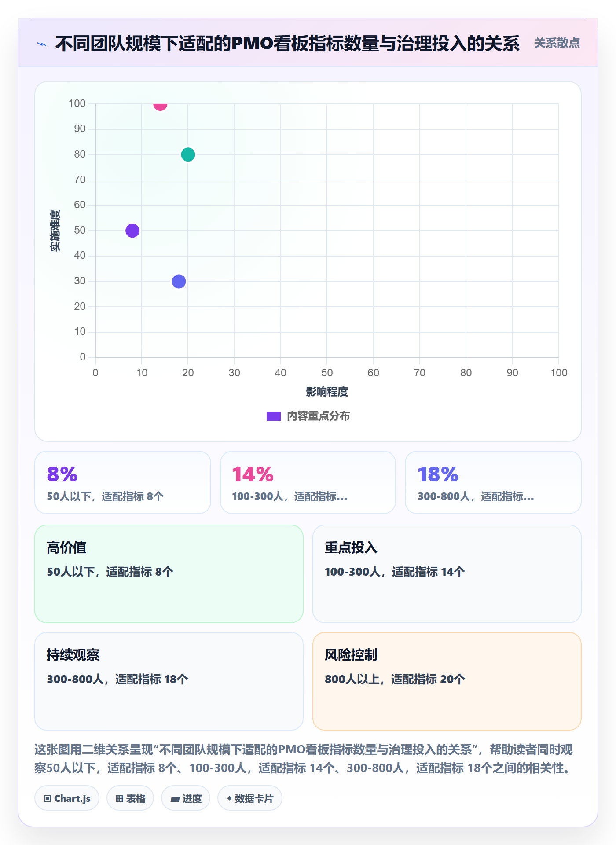Click the Chart.js tag square icon
This screenshot has width=616, height=845.
[x=48, y=799]
